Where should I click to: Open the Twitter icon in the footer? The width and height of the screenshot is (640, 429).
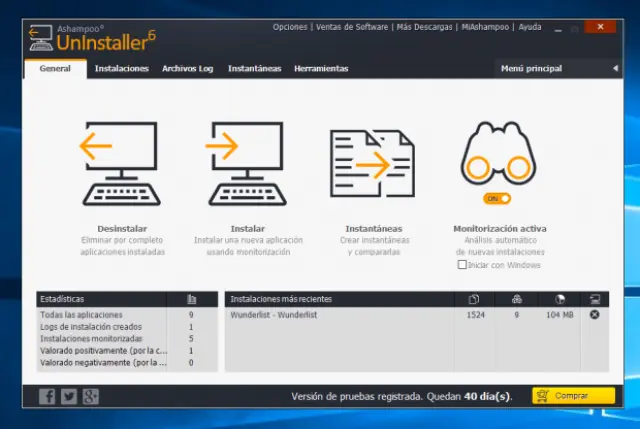tap(69, 396)
